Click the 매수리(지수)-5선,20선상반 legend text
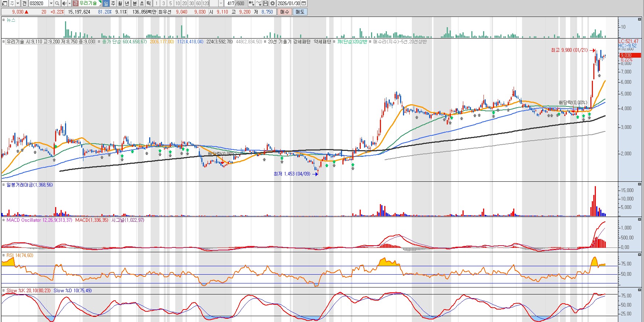644x322 pixels. (x=400, y=42)
